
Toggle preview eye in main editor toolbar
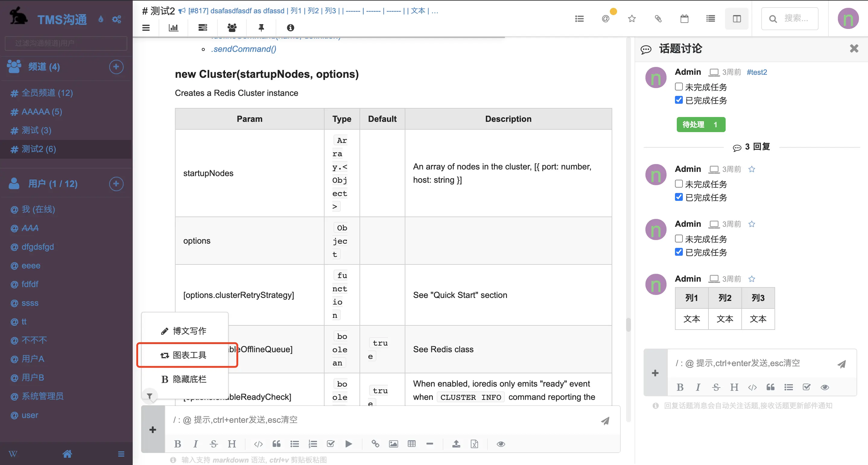point(501,444)
